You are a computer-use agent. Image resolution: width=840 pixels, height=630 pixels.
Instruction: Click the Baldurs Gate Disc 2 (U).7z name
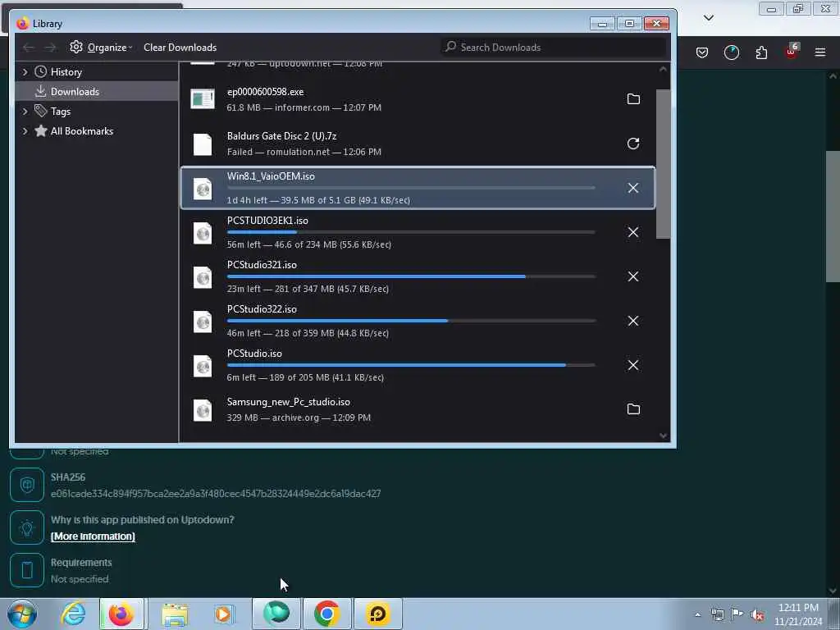[282, 136]
